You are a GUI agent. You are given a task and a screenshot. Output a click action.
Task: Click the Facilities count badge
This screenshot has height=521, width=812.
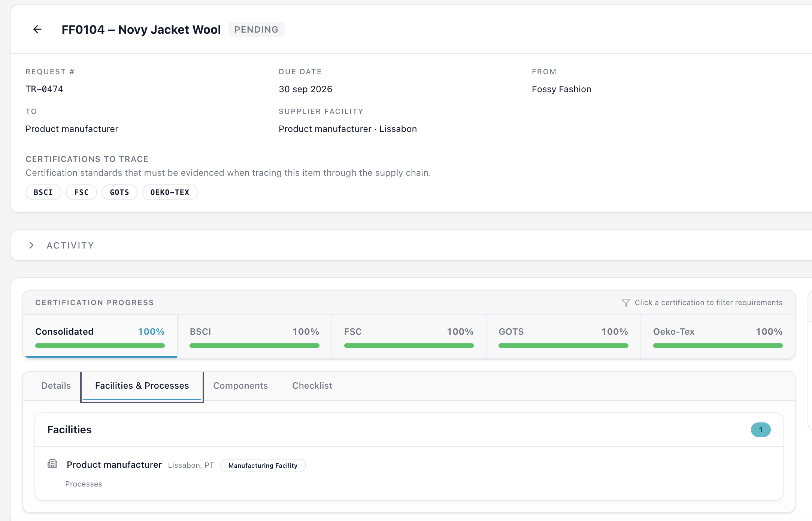point(761,430)
